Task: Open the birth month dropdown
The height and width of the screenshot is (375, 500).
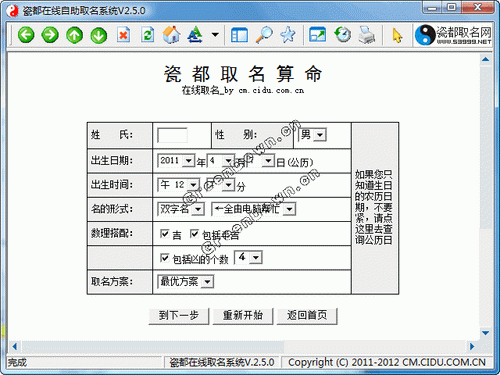Action: pos(221,161)
